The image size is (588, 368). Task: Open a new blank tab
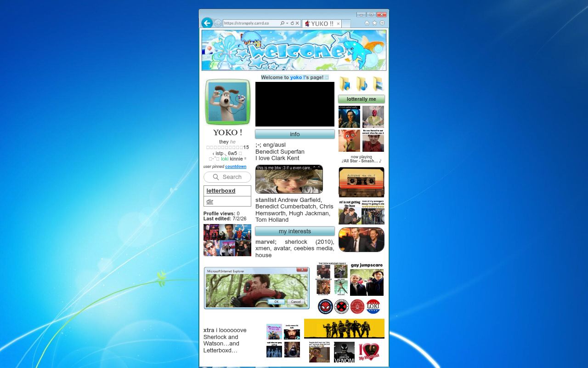(346, 23)
